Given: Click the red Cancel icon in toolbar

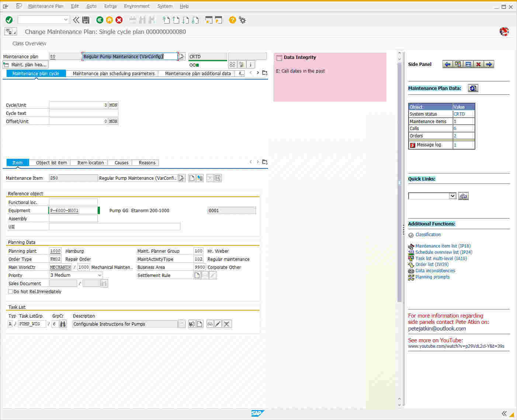Looking at the screenshot, I should [x=119, y=20].
